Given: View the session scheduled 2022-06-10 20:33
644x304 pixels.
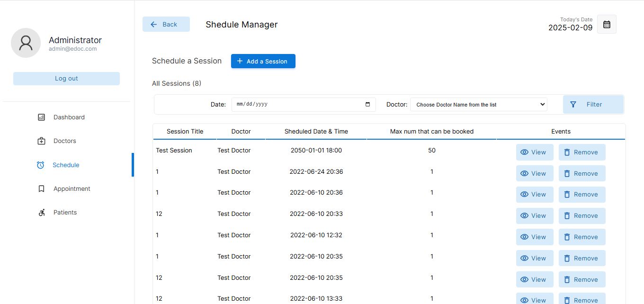Looking at the screenshot, I should click(534, 216).
